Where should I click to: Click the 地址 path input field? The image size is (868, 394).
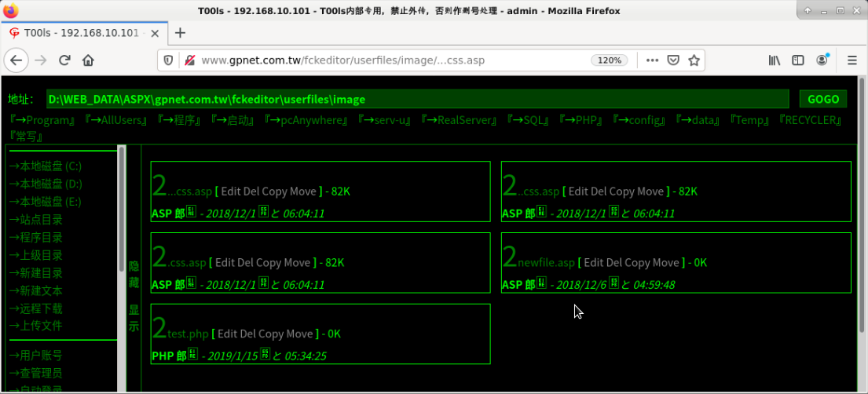[x=417, y=99]
